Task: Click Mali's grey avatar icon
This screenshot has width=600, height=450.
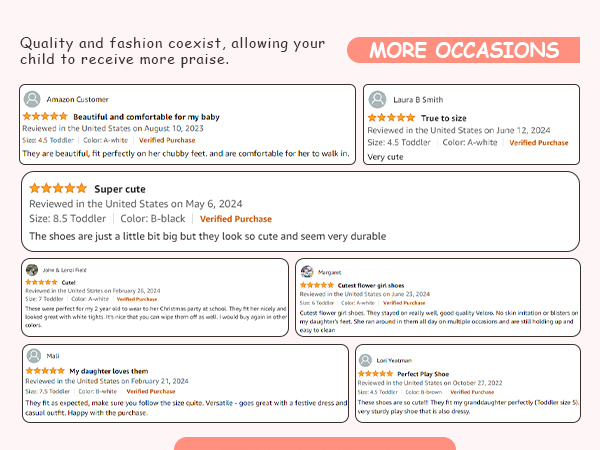Action: [34, 355]
